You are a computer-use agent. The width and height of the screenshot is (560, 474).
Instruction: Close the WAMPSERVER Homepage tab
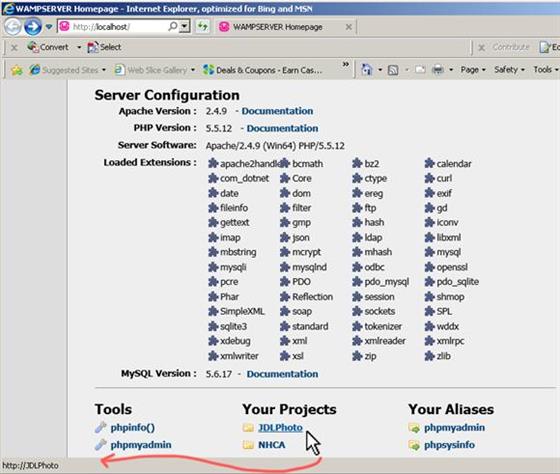pyautogui.click(x=349, y=27)
